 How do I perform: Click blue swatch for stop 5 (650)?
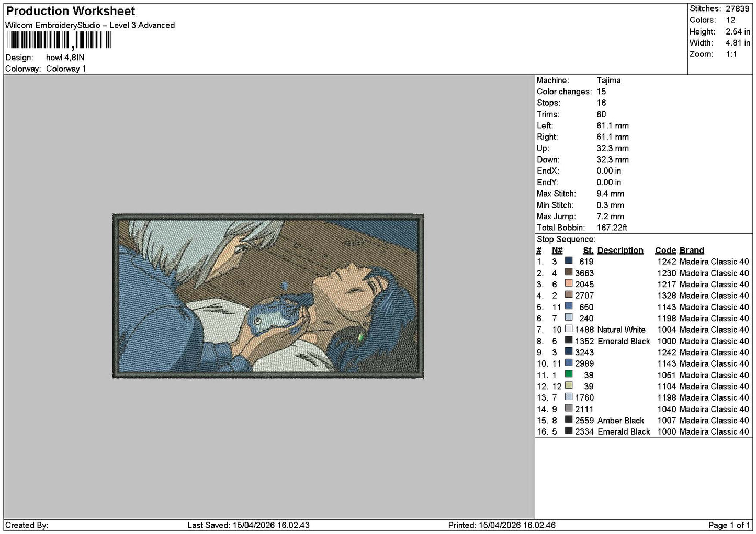point(569,306)
